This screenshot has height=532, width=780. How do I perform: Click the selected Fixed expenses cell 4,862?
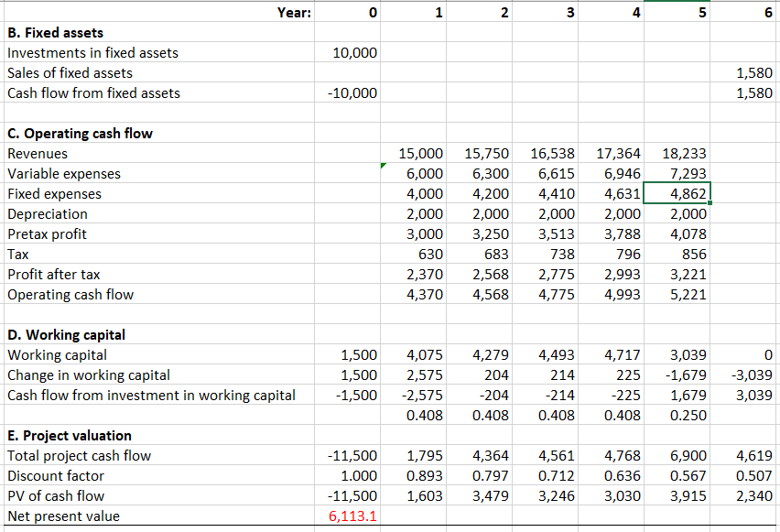click(677, 193)
